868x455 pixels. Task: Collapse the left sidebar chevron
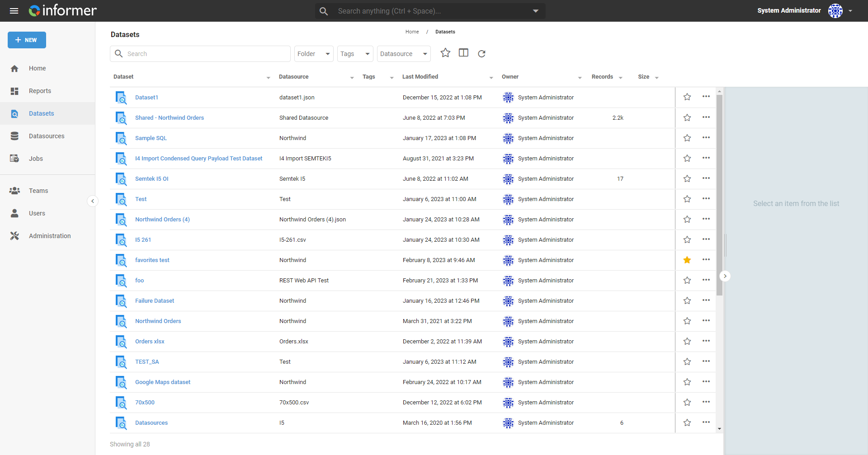click(93, 201)
